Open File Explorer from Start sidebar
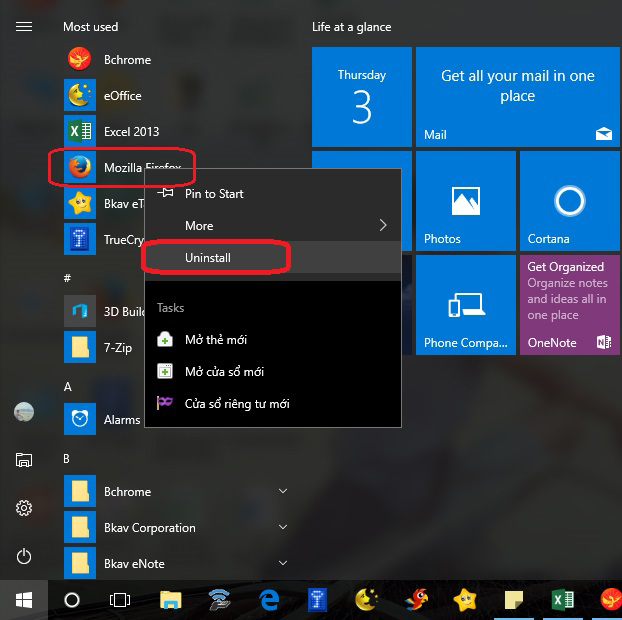 tap(24, 460)
